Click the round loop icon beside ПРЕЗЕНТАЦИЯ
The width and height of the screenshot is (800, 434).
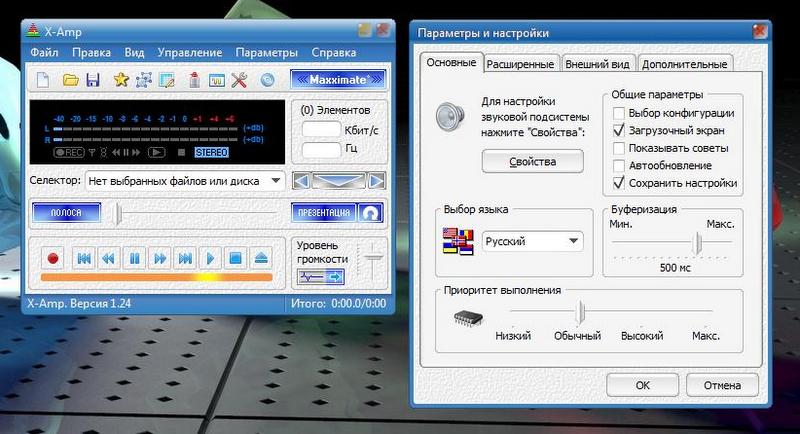point(370,213)
